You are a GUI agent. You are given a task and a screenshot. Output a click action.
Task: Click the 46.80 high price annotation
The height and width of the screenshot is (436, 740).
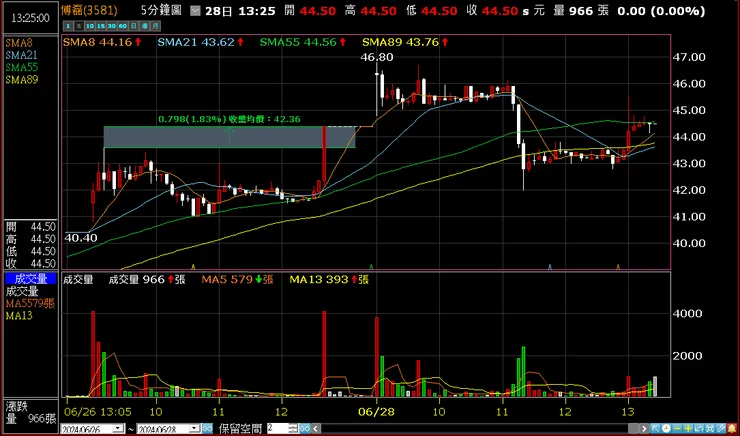[x=376, y=57]
